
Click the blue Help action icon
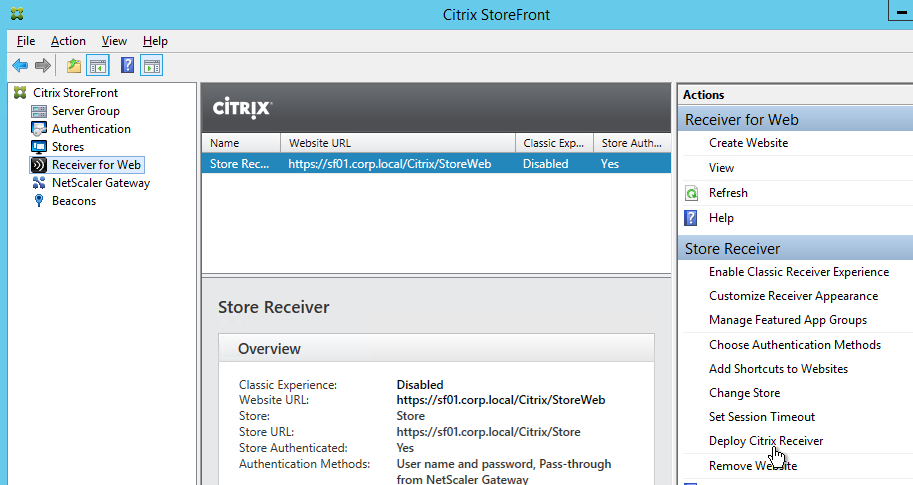tap(691, 218)
